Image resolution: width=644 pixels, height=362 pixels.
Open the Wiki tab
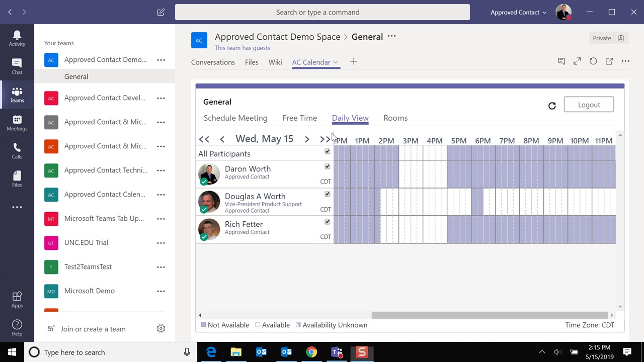point(275,62)
